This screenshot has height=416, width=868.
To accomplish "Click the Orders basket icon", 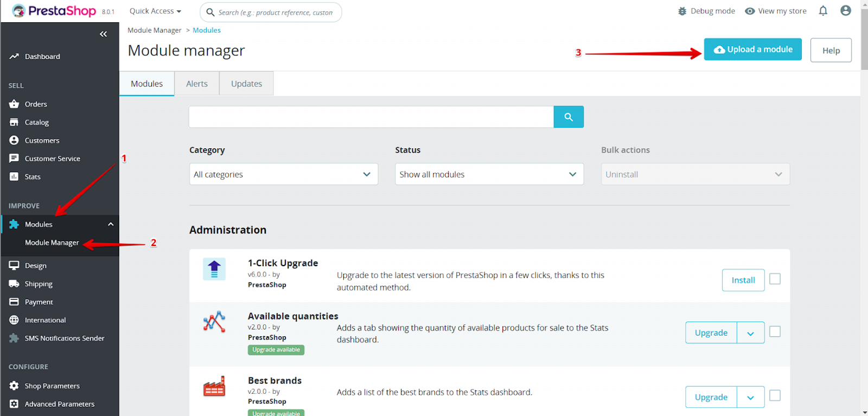I will [x=14, y=104].
